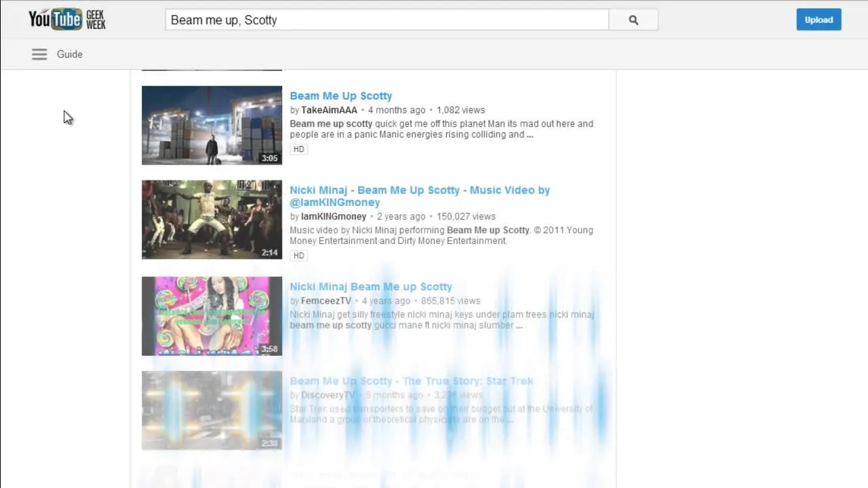The height and width of the screenshot is (488, 868).
Task: Play the 2:14 Nicki Minaj music video thumbnail
Action: pyautogui.click(x=212, y=220)
